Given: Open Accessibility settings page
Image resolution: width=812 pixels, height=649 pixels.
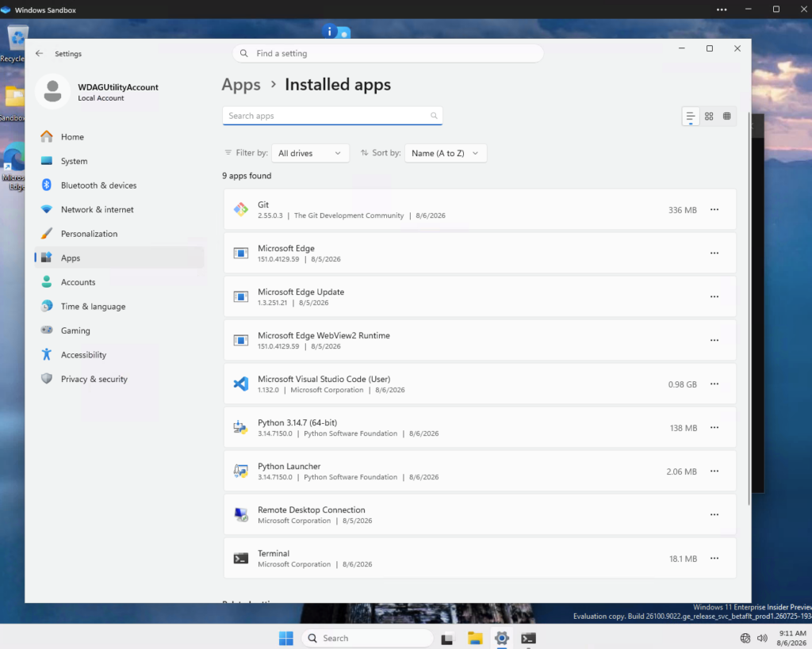Looking at the screenshot, I should coord(119,354).
